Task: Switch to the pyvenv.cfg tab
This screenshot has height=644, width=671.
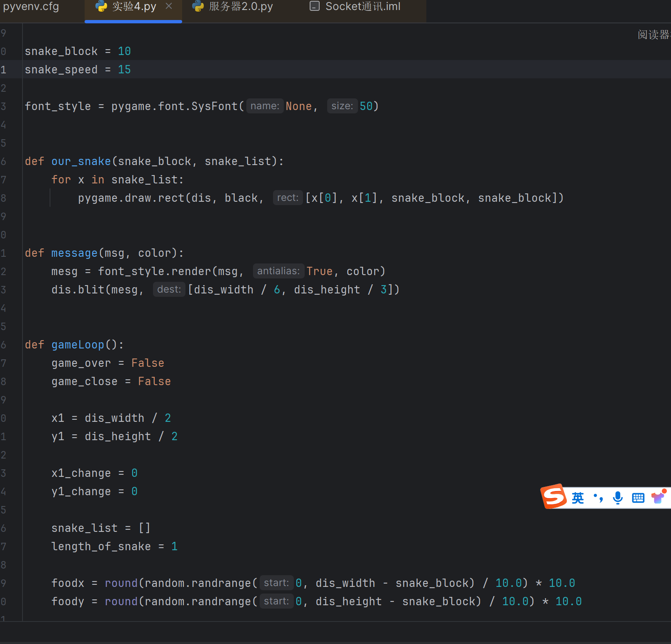Action: coord(31,6)
